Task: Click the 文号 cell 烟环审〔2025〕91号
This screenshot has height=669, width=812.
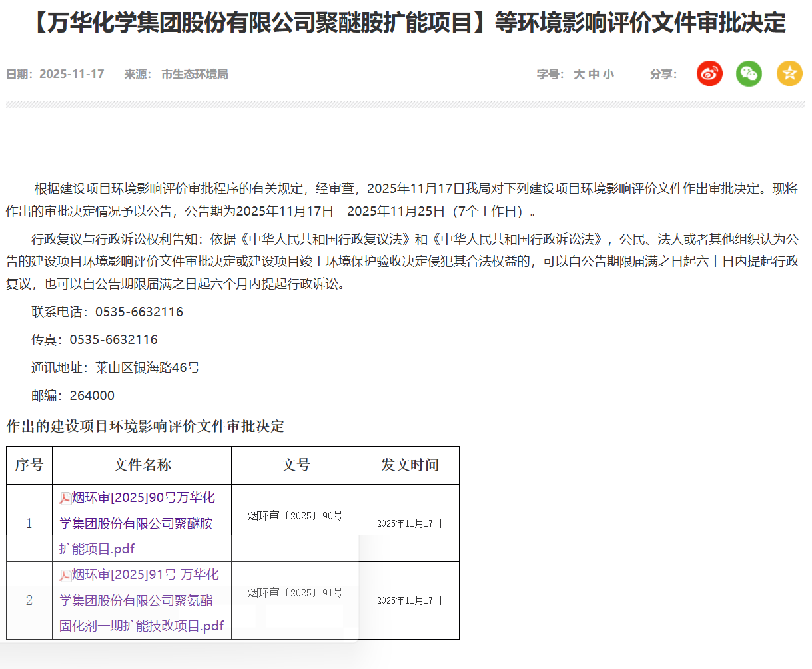Action: point(295,592)
